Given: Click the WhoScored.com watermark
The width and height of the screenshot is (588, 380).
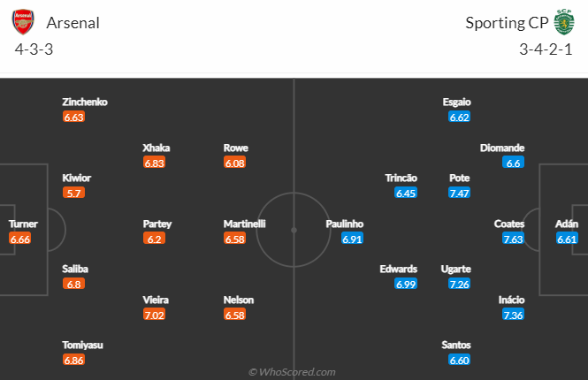Looking at the screenshot, I should 292,372.
